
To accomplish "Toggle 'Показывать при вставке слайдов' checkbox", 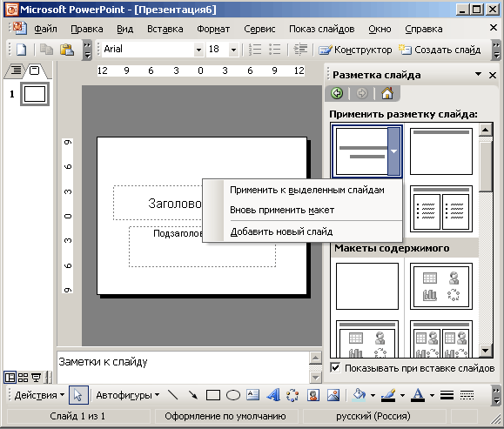I will 335,367.
